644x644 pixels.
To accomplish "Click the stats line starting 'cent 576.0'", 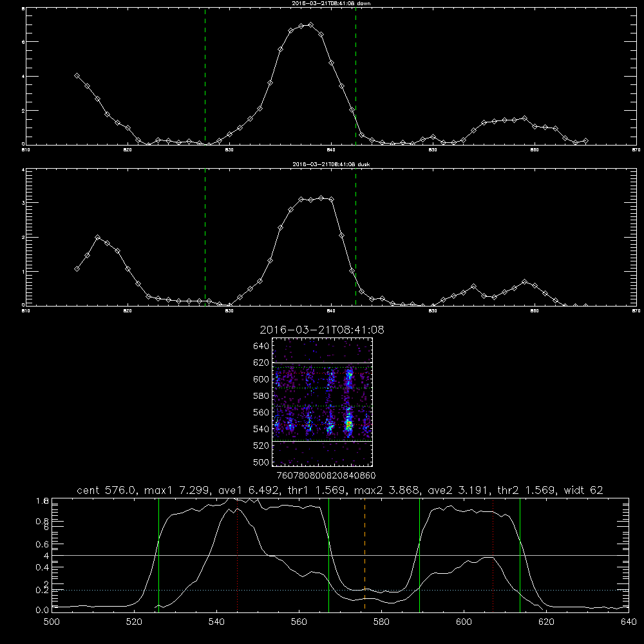I will coord(339,490).
